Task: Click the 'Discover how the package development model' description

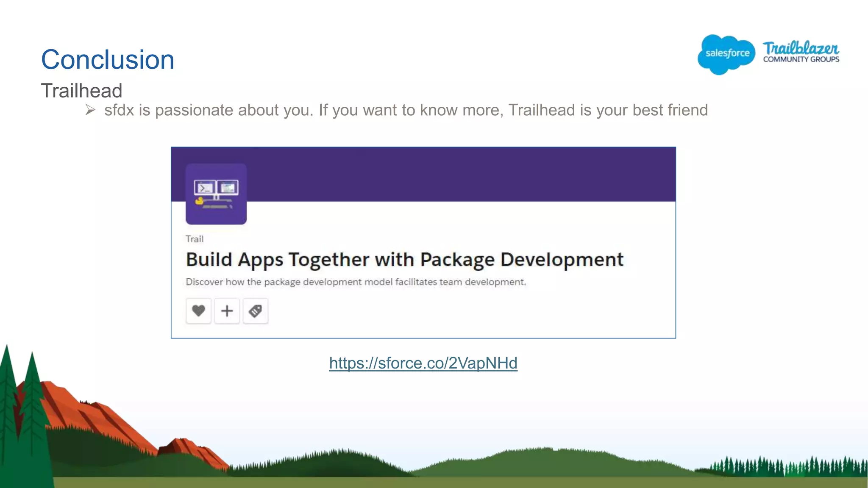Action: pos(356,282)
